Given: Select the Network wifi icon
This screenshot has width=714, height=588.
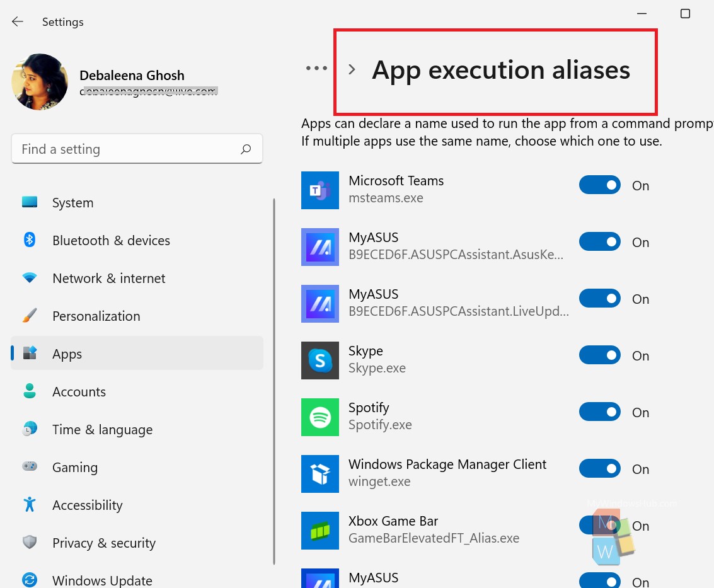Looking at the screenshot, I should 30,277.
